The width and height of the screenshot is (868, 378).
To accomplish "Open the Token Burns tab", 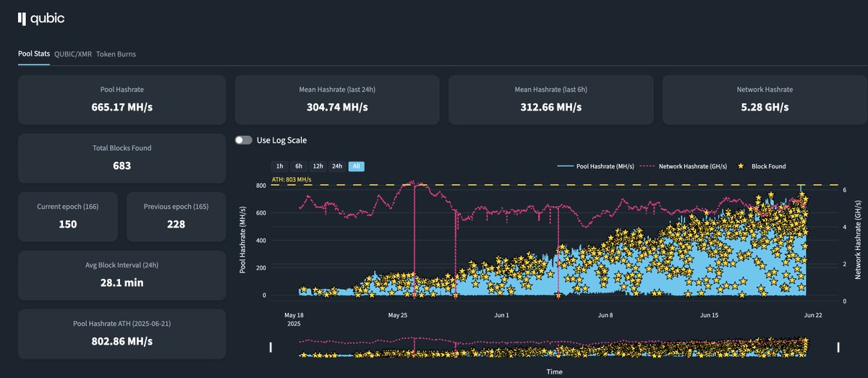I will coord(116,54).
